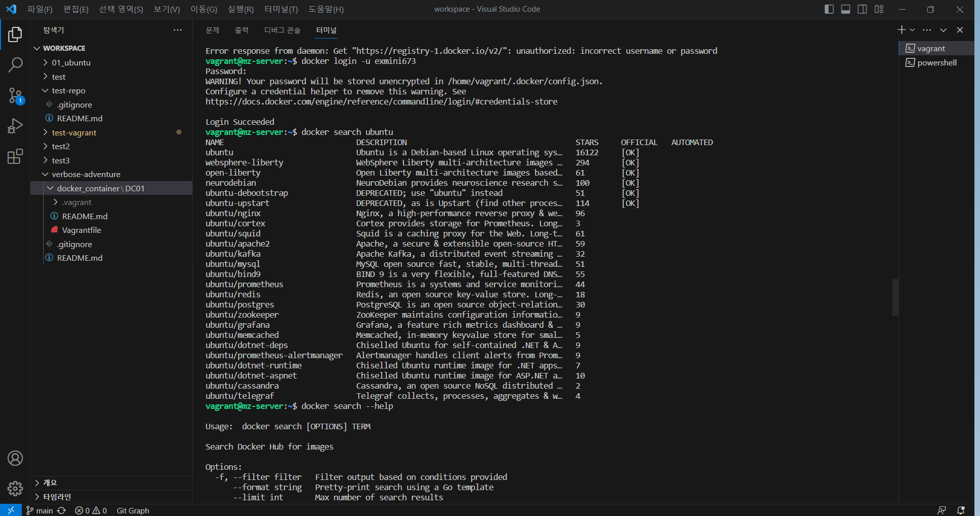This screenshot has width=980, height=516.
Task: Create a new terminal with the plus icon
Action: [x=901, y=30]
